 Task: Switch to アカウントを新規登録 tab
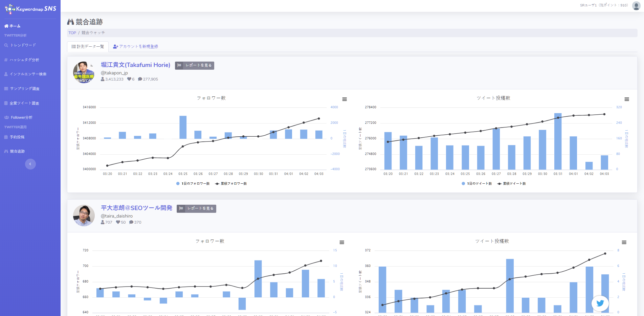pyautogui.click(x=136, y=47)
